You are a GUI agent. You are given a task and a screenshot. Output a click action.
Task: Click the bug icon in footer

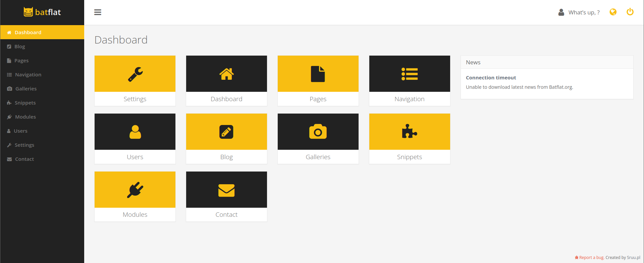pyautogui.click(x=577, y=258)
